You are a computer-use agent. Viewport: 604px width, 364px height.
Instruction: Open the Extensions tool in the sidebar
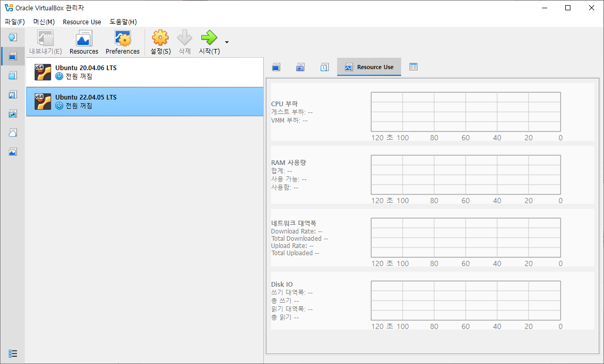(13, 75)
